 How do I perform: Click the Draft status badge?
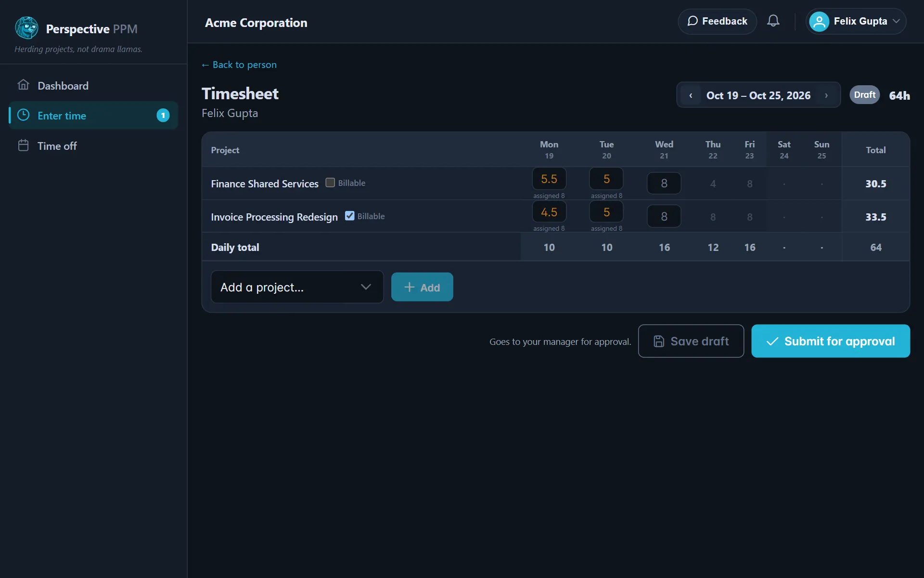pos(864,95)
